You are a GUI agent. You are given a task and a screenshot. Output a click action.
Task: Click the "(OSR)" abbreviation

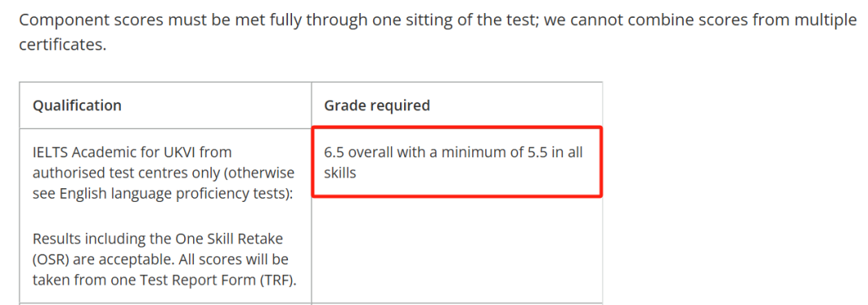(x=52, y=260)
